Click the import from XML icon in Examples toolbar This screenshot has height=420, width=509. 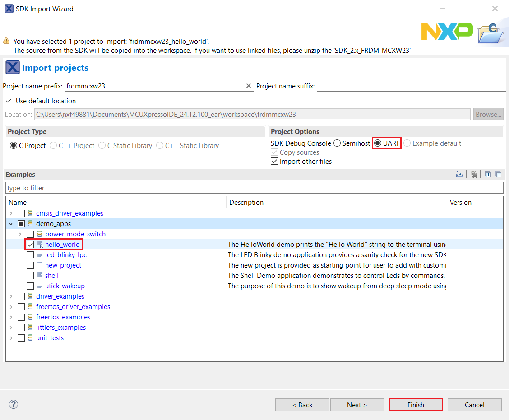pyautogui.click(x=459, y=175)
